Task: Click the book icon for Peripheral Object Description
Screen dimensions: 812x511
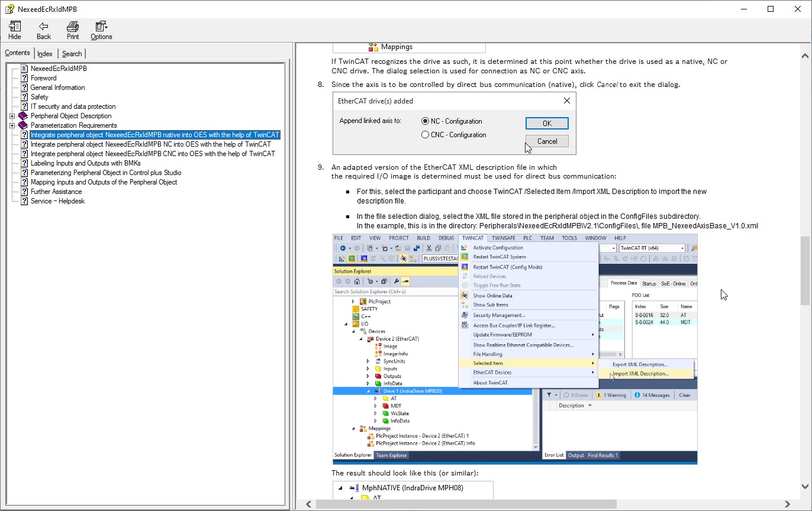Action: coord(24,116)
